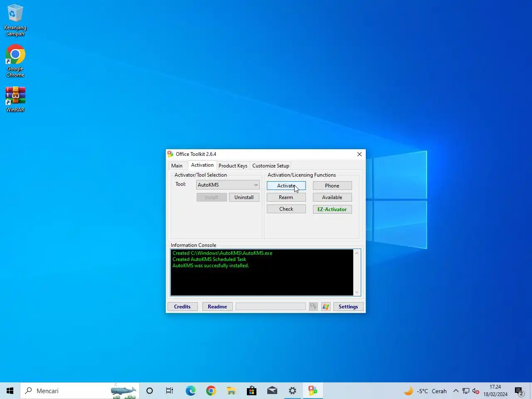Open File Explorer from taskbar
The width and height of the screenshot is (532, 399).
[232, 391]
